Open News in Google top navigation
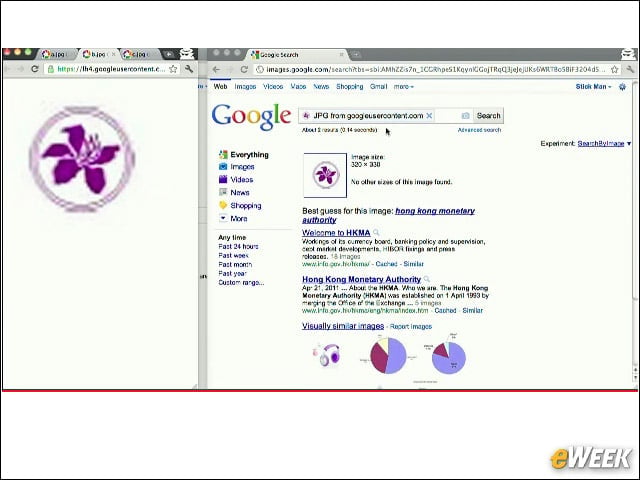Viewport: 640px width, 480px height. tap(321, 87)
